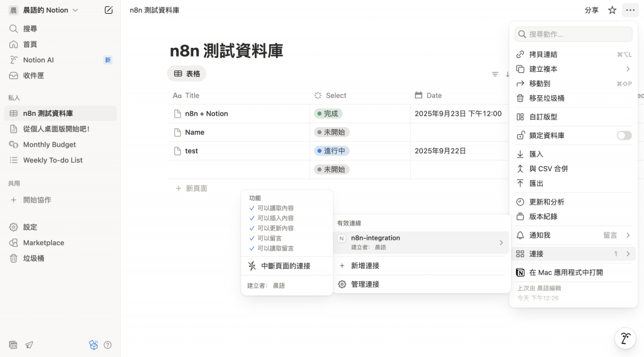Open the 完成 select dropdown
This screenshot has height=357, width=644.
[328, 113]
